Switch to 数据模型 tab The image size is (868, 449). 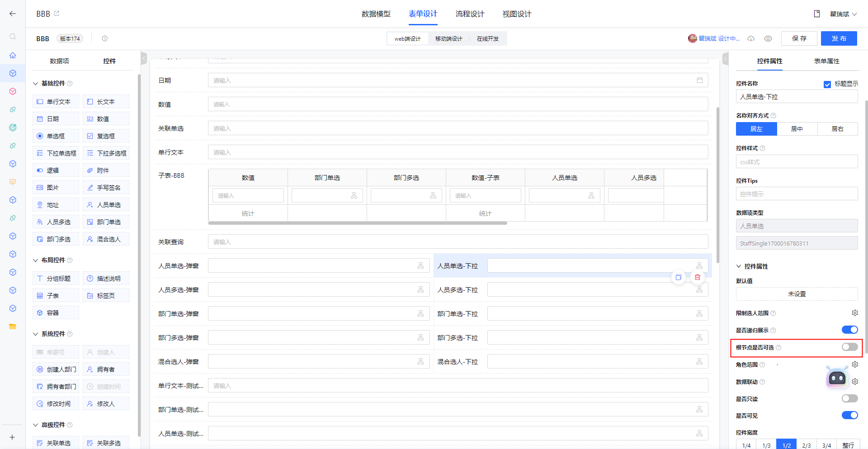click(376, 14)
